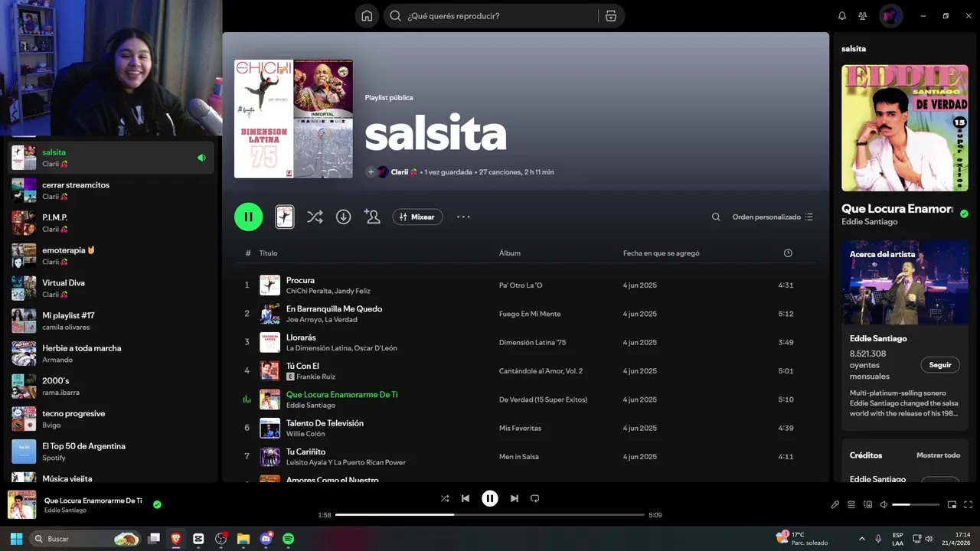The image size is (980, 551).
Task: Select the Llorarás track row
Action: pyautogui.click(x=525, y=342)
